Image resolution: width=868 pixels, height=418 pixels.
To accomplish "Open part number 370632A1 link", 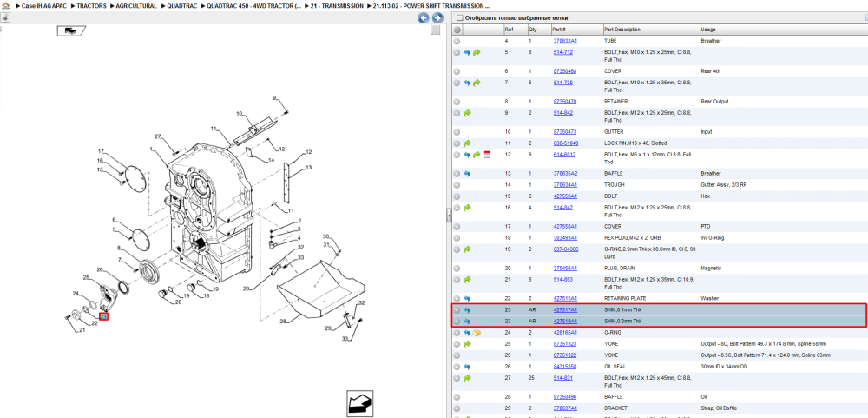I will (565, 41).
